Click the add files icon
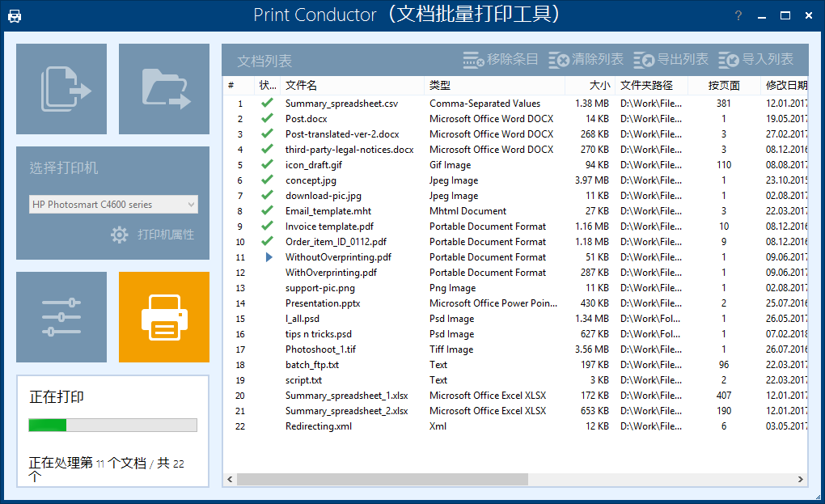The width and height of the screenshot is (825, 504). (61, 88)
